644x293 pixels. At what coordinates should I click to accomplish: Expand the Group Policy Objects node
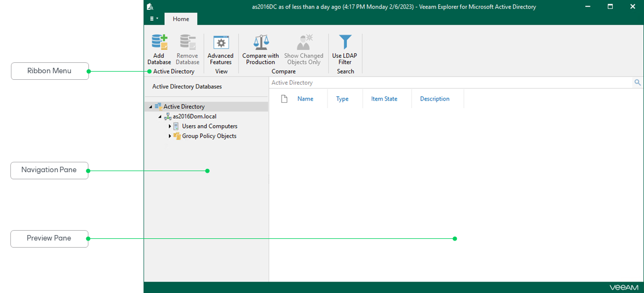[170, 136]
